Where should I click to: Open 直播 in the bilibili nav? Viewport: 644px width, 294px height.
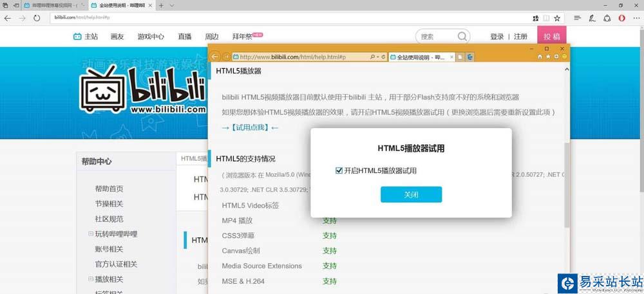pyautogui.click(x=185, y=37)
